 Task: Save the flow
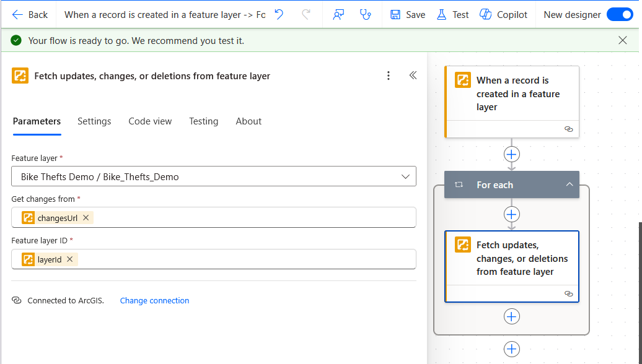click(407, 15)
